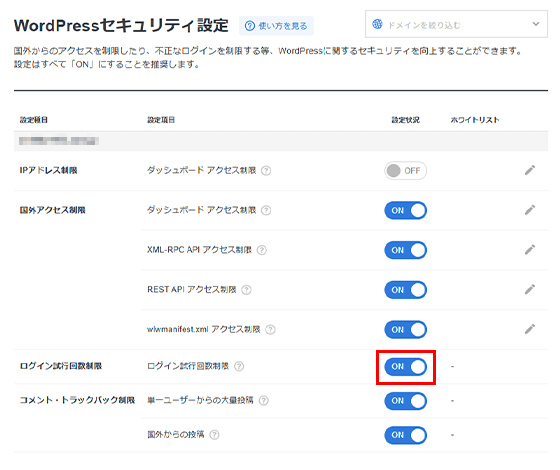
Task: Edit whitelist pencil for REST API row
Action: (x=530, y=289)
